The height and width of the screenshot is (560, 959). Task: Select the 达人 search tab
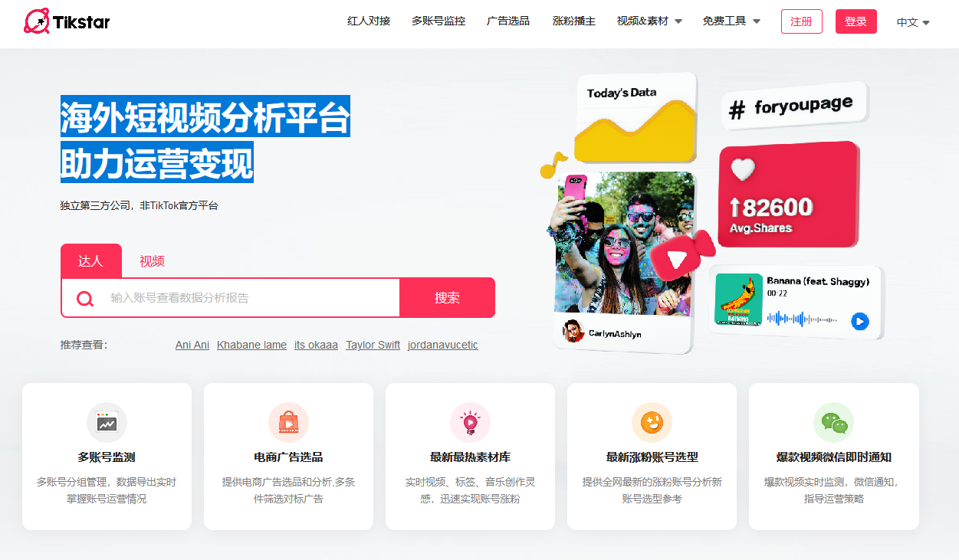click(x=90, y=261)
